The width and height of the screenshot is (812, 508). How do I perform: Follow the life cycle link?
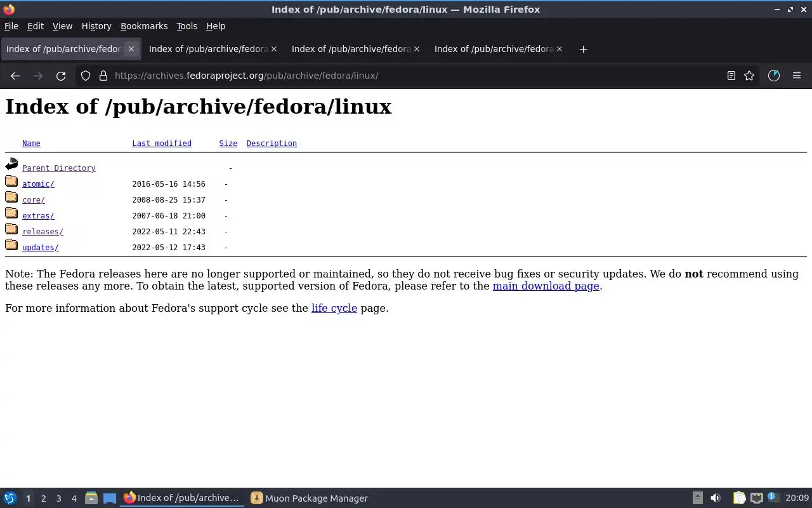pos(334,308)
